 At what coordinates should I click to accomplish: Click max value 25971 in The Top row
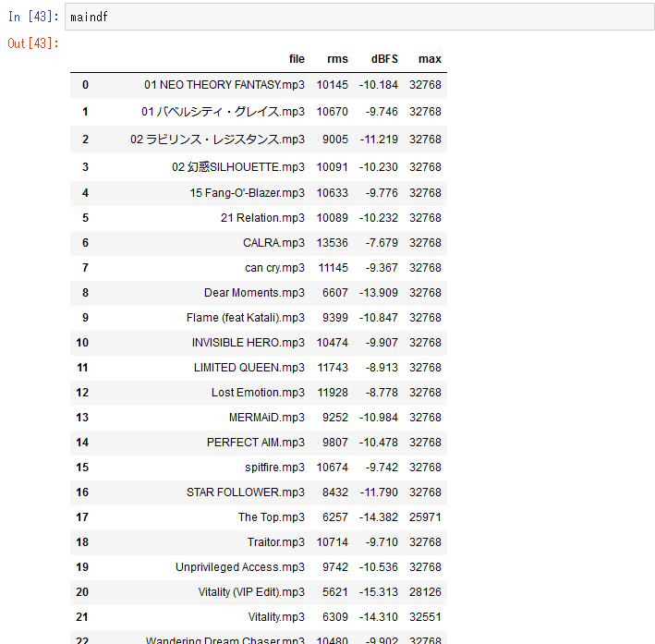pos(425,516)
